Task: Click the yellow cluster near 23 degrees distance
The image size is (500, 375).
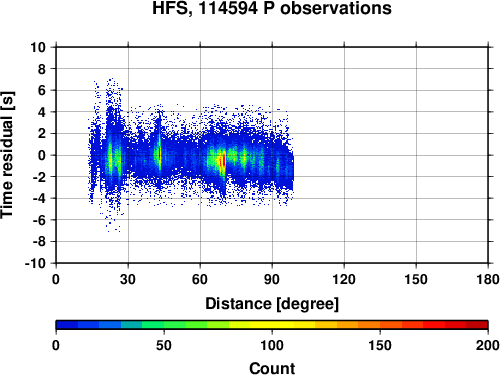Action: tap(110, 159)
